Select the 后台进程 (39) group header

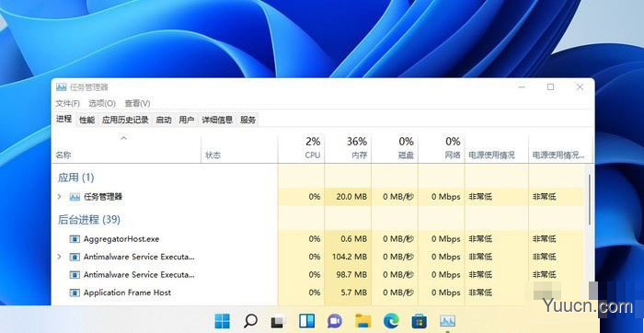pyautogui.click(x=88, y=219)
